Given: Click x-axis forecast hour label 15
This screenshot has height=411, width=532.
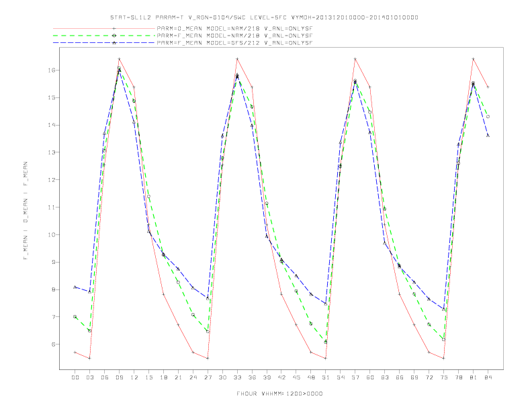Looking at the screenshot, I should 148,377.
